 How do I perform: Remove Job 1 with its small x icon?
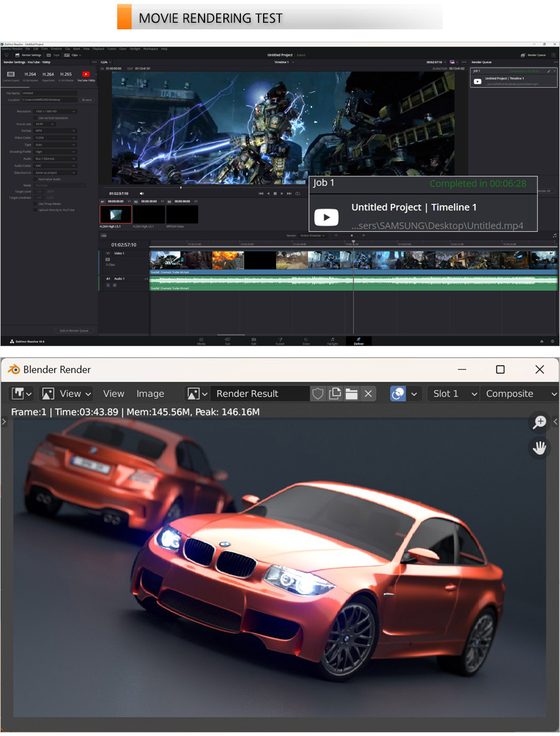pyautogui.click(x=554, y=71)
